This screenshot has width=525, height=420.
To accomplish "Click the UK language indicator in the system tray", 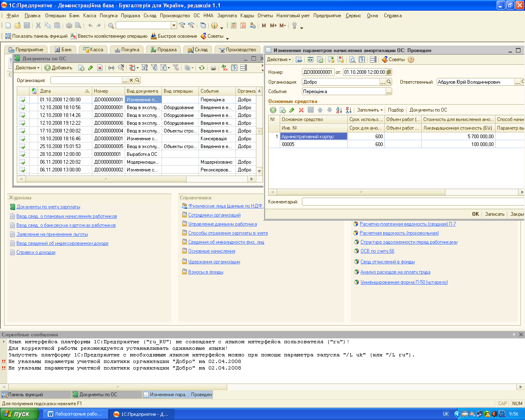I will 445,414.
